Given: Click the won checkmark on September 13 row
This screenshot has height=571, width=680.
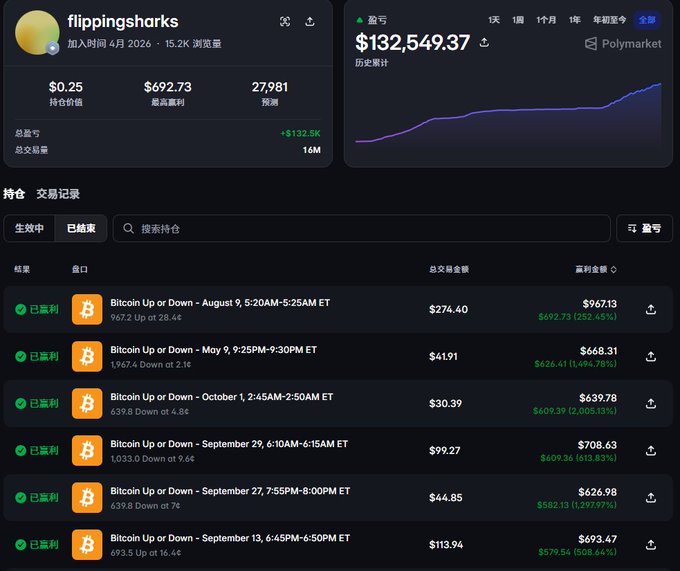Looking at the screenshot, I should point(20,545).
